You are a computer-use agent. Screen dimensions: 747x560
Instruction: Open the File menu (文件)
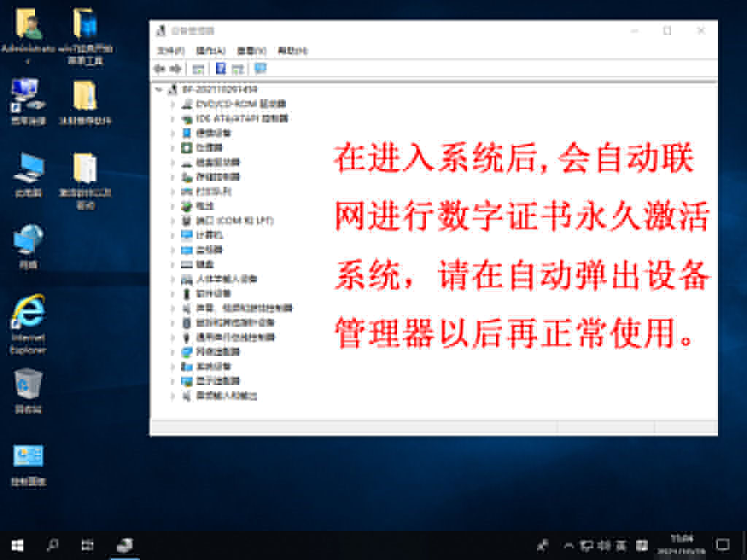click(x=171, y=50)
